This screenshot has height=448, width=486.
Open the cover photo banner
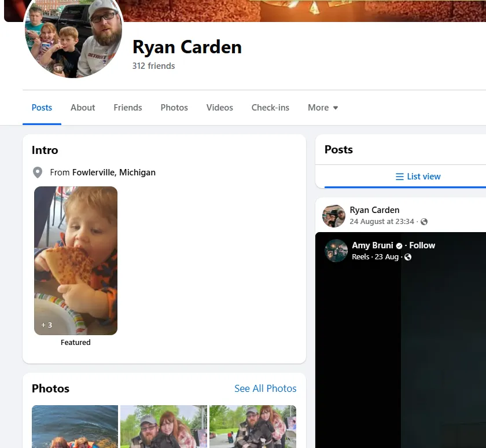[x=304, y=10]
